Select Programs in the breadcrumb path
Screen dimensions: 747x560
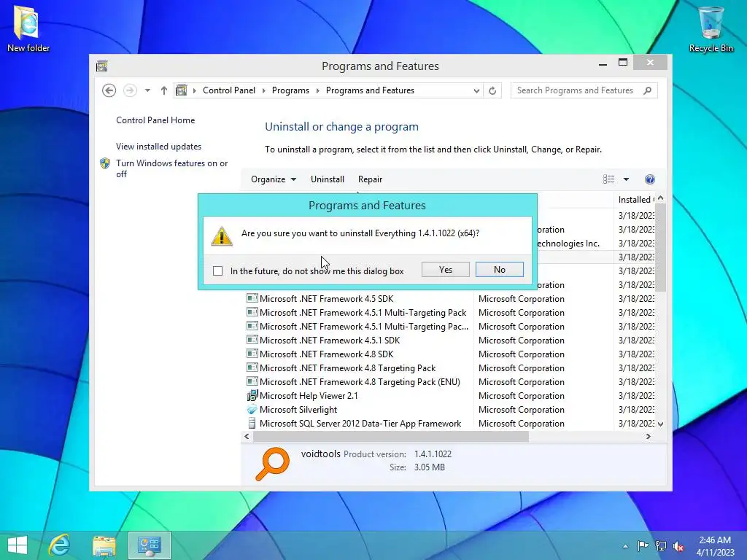pos(290,90)
